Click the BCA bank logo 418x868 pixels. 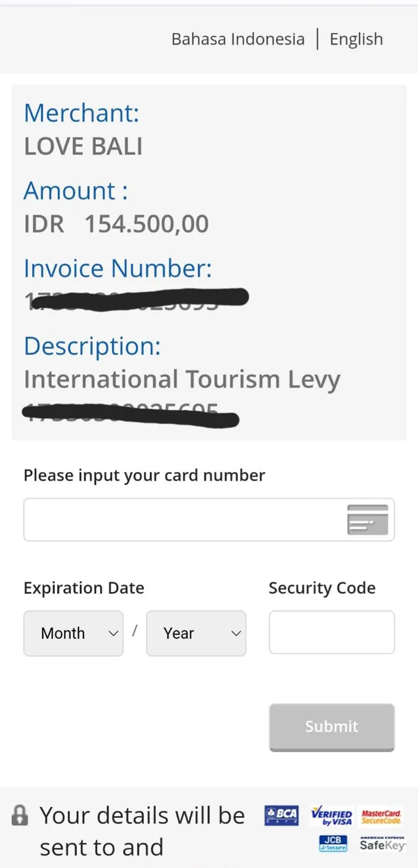[281, 815]
